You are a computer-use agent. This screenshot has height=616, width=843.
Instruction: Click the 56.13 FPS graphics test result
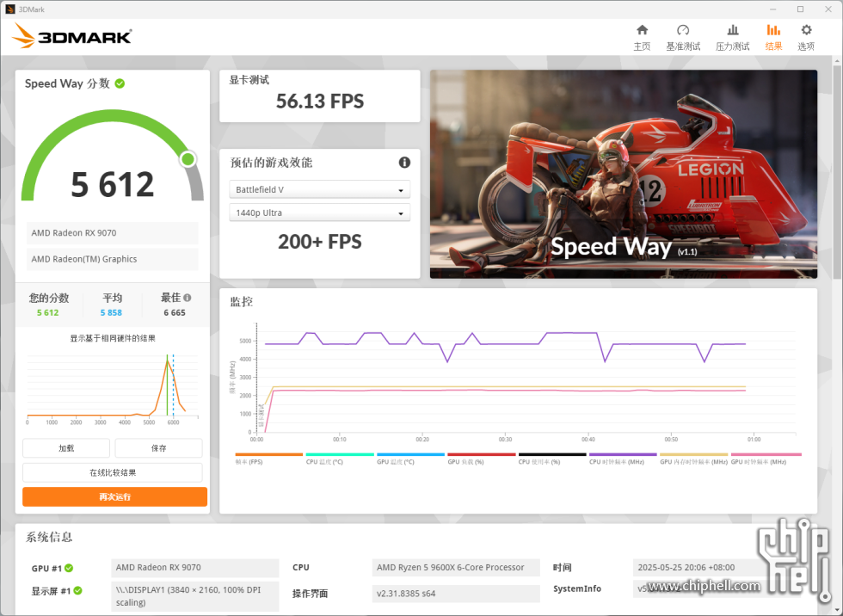[320, 101]
